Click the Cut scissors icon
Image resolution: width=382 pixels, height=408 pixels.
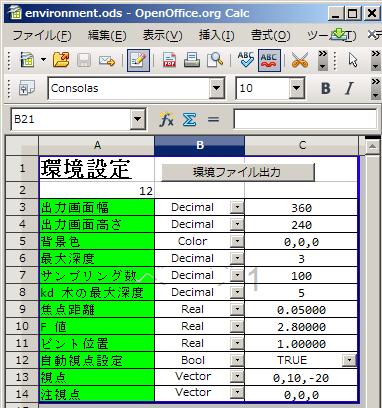[x=300, y=61]
